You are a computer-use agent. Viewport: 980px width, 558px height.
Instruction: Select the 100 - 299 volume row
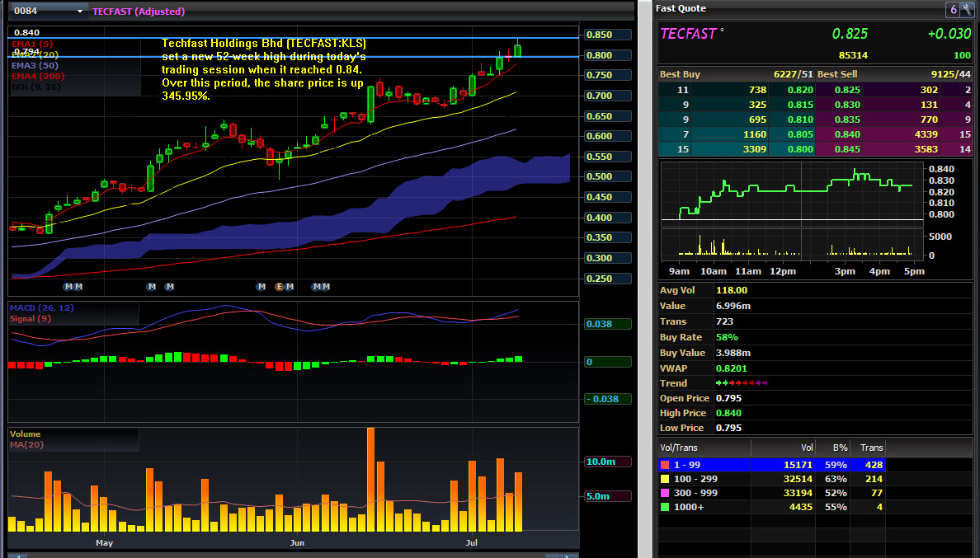point(772,479)
